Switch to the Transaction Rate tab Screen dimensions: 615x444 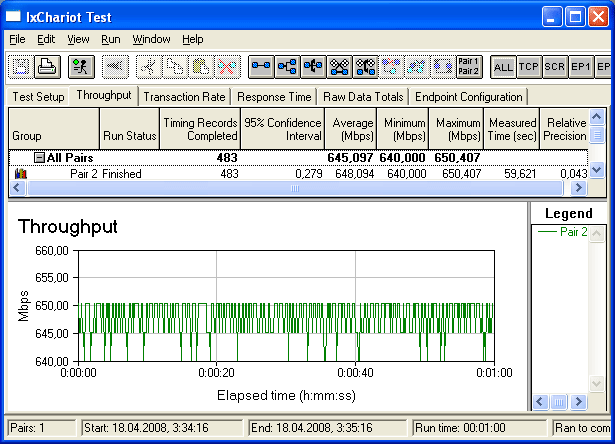click(184, 97)
